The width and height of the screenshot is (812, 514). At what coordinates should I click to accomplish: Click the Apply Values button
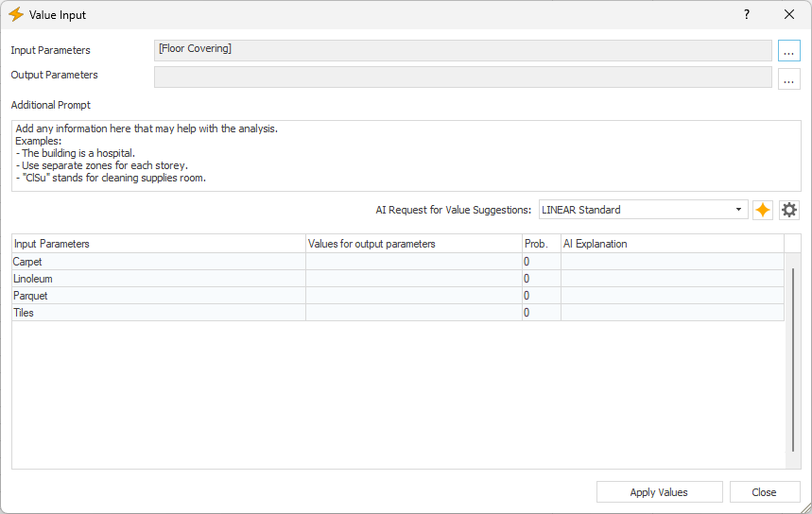(x=659, y=492)
